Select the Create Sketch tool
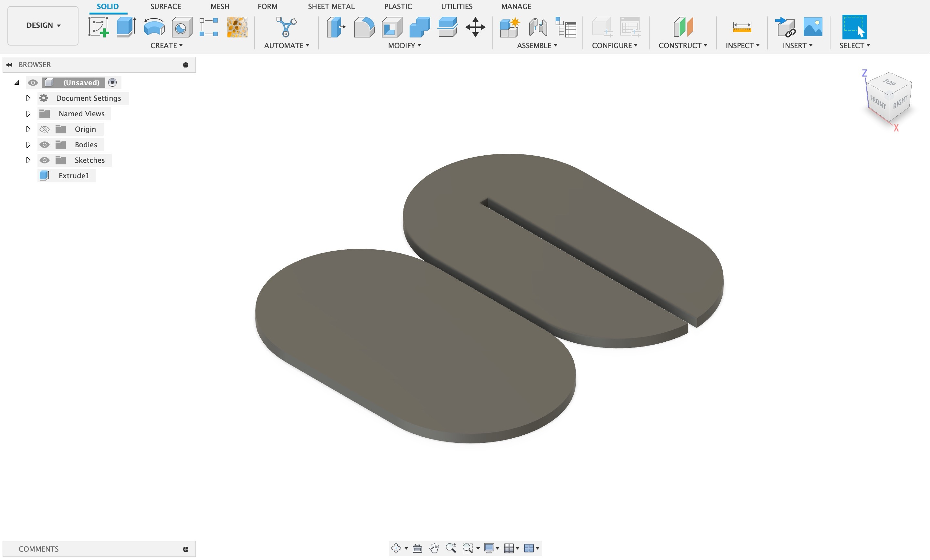Viewport: 930px width, 560px height. [x=99, y=27]
